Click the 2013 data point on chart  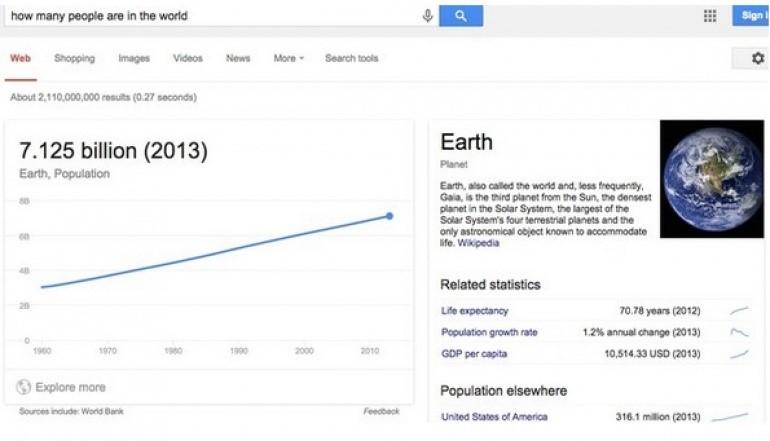pos(389,216)
